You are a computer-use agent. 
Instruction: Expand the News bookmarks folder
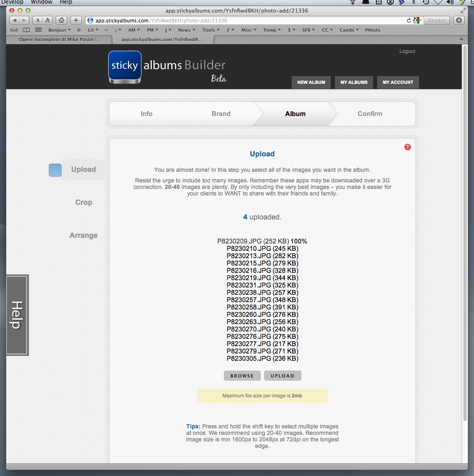click(186, 30)
